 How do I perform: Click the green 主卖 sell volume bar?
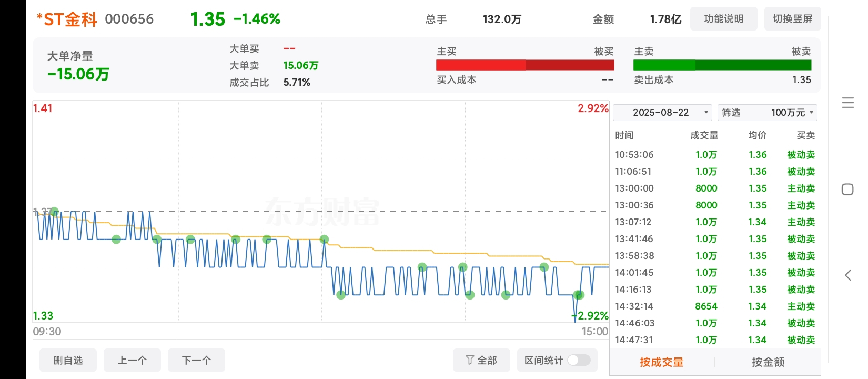click(x=722, y=65)
